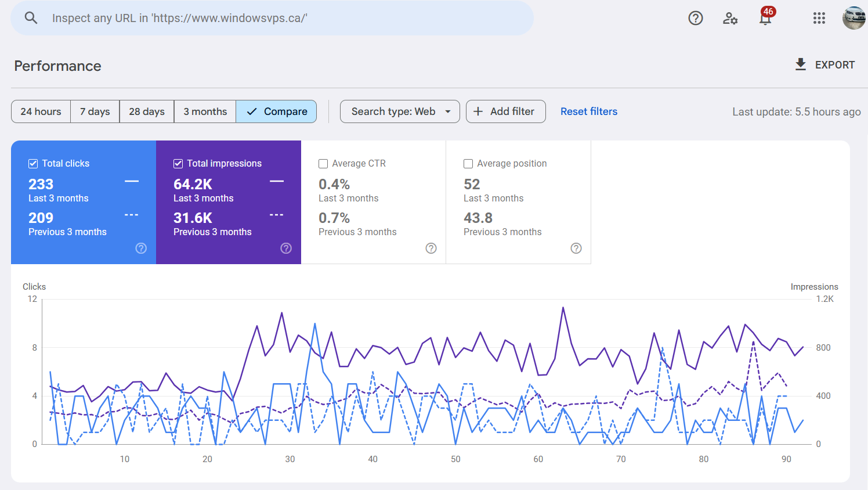
Task: Focus the Inspect any URL field
Action: (x=272, y=18)
